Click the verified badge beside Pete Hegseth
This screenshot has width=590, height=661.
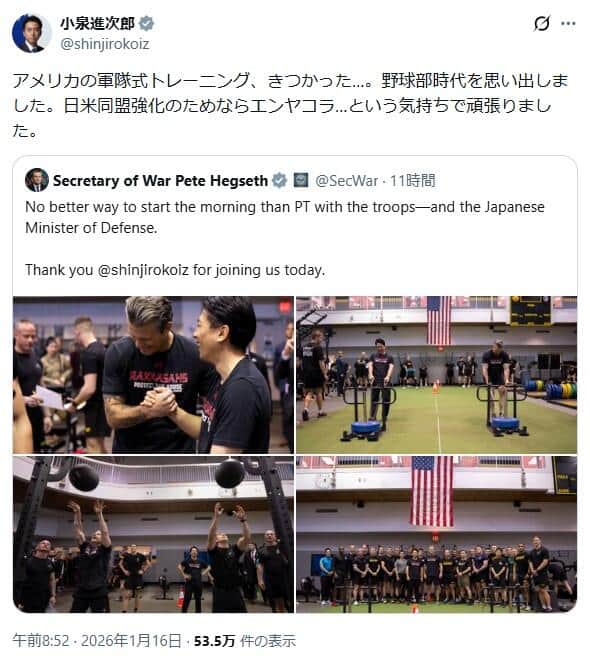point(279,181)
